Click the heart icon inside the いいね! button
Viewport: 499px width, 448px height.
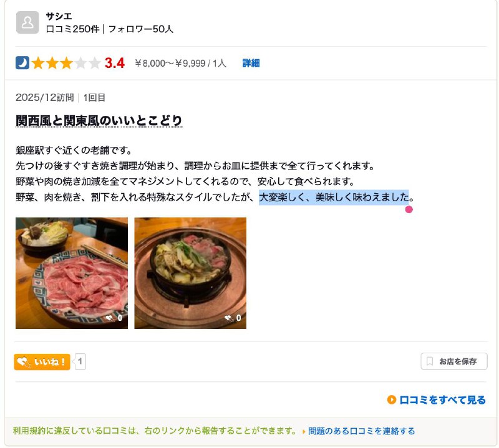pos(23,361)
